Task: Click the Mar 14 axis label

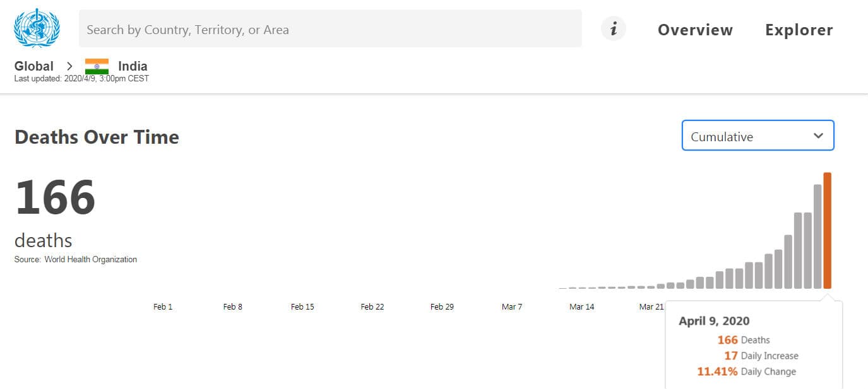Action: (581, 307)
